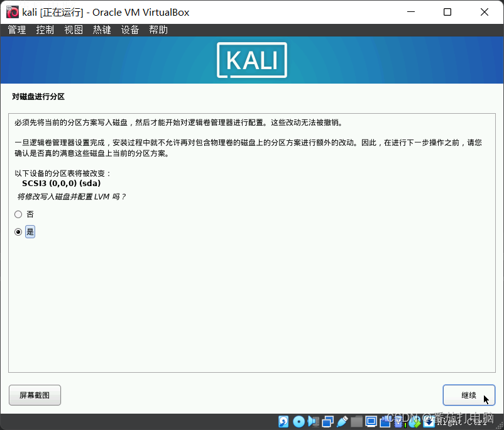Open the 控制 menu

click(45, 30)
